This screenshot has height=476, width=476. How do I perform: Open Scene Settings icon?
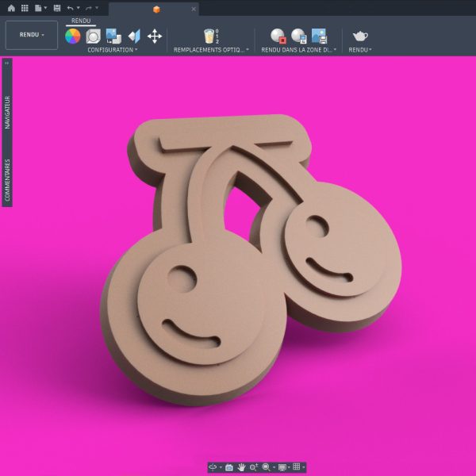point(93,36)
